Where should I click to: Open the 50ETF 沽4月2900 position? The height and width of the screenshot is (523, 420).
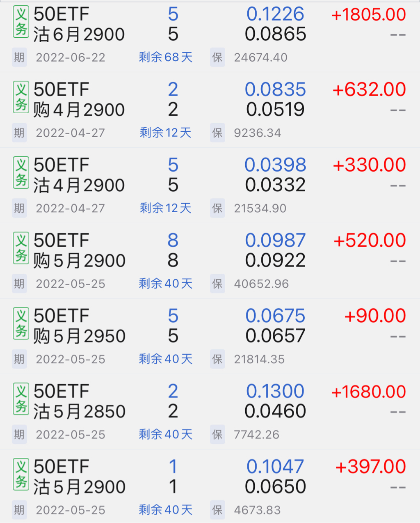coord(79,175)
